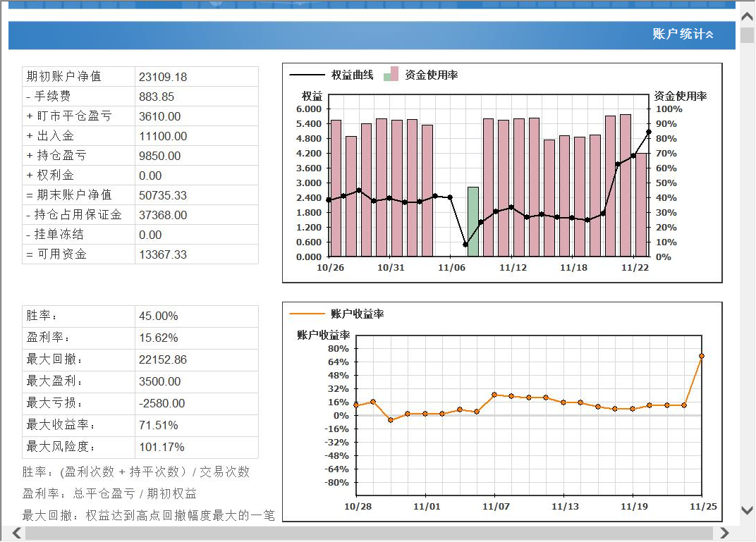Collapse the 账户统计 section header
The width and height of the screenshot is (756, 542).
pos(683,35)
